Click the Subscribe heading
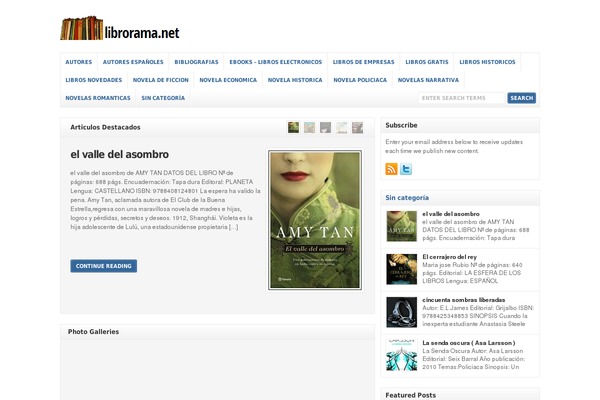Image resolution: width=600 pixels, height=400 pixels. click(x=401, y=125)
